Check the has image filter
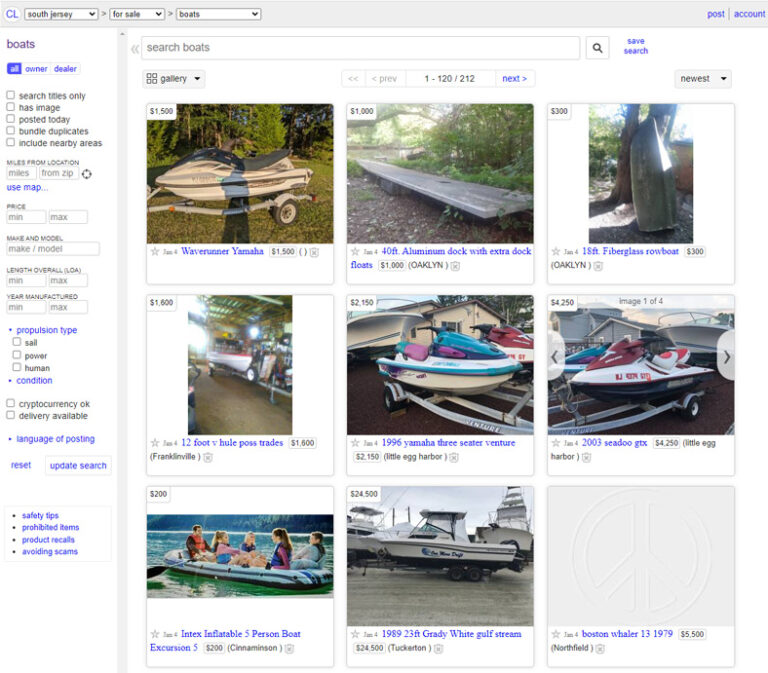768x673 pixels. coord(10,107)
